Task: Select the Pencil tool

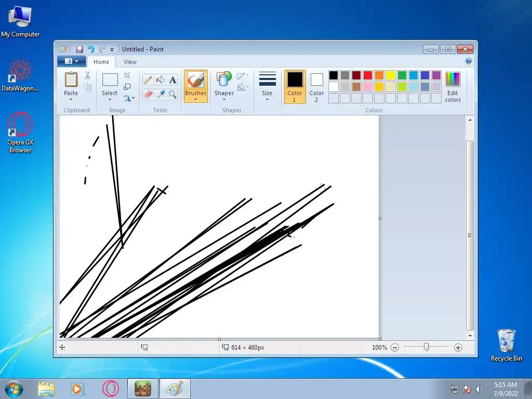Action: click(148, 79)
